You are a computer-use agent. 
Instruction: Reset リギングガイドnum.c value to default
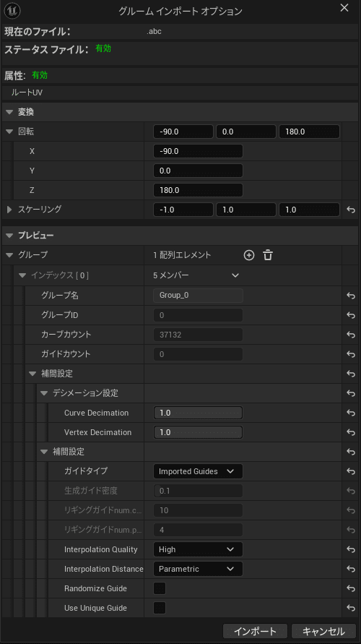pos(351,510)
